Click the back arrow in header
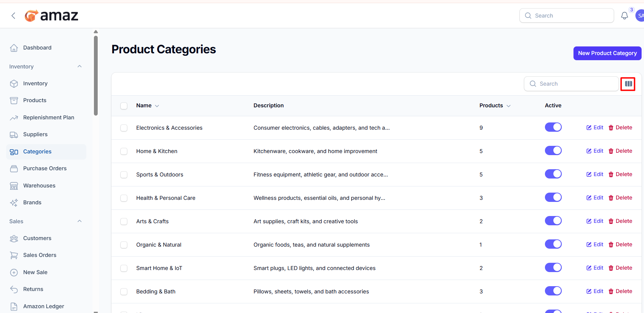644x313 pixels. [13, 16]
